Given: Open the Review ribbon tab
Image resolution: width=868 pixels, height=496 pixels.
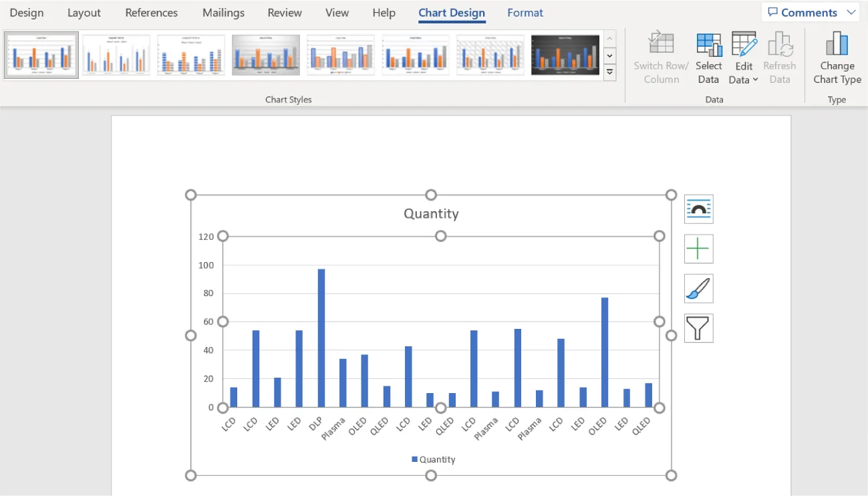Looking at the screenshot, I should click(284, 12).
